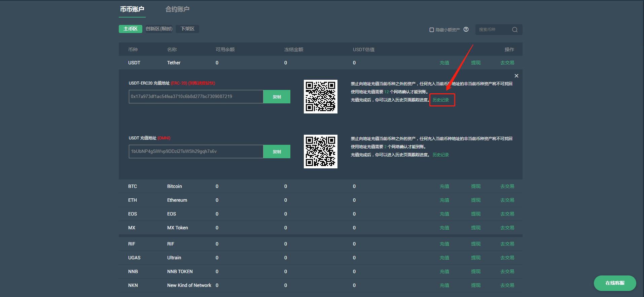Click 去交易 for MX Token

(x=507, y=228)
